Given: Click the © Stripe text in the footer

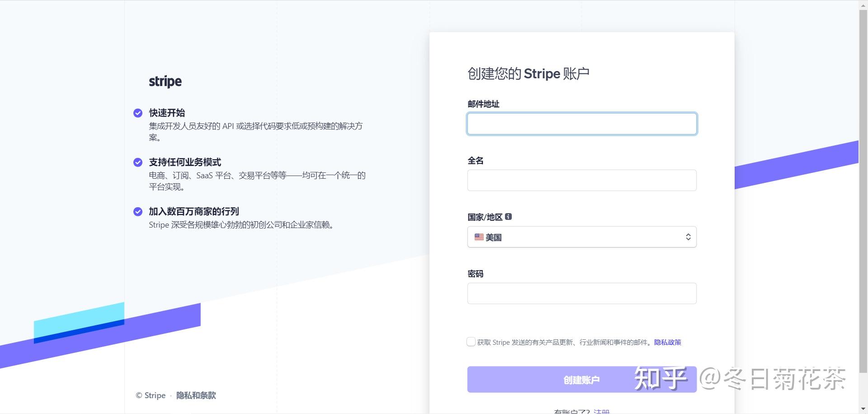Looking at the screenshot, I should pyautogui.click(x=149, y=395).
